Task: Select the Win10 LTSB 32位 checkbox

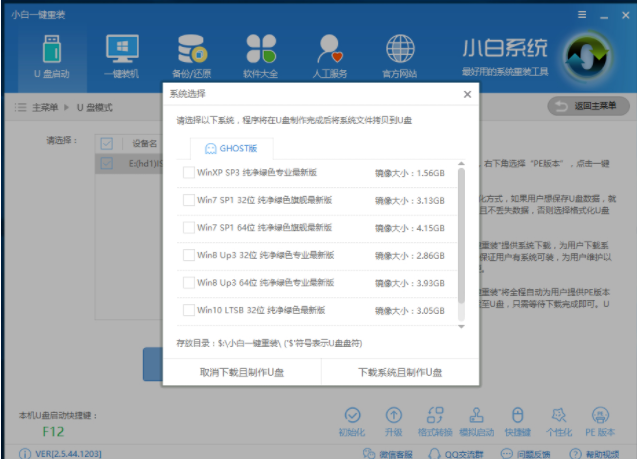Action: pyautogui.click(x=189, y=311)
